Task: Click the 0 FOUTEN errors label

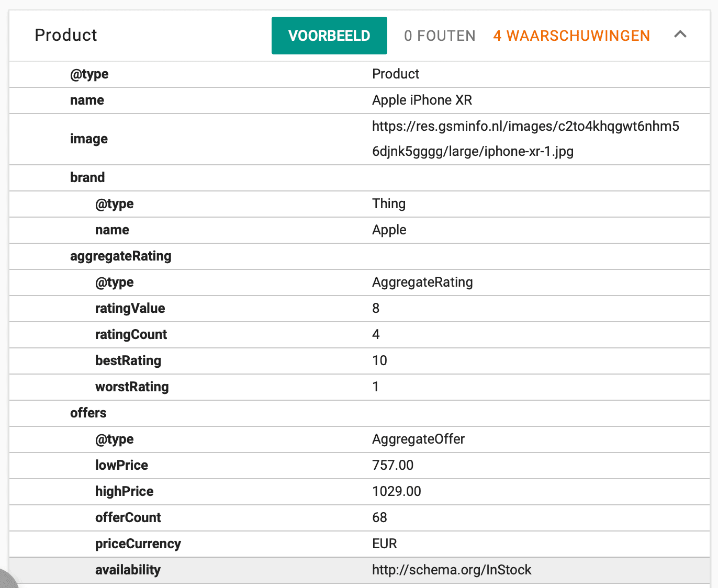Action: pos(440,36)
